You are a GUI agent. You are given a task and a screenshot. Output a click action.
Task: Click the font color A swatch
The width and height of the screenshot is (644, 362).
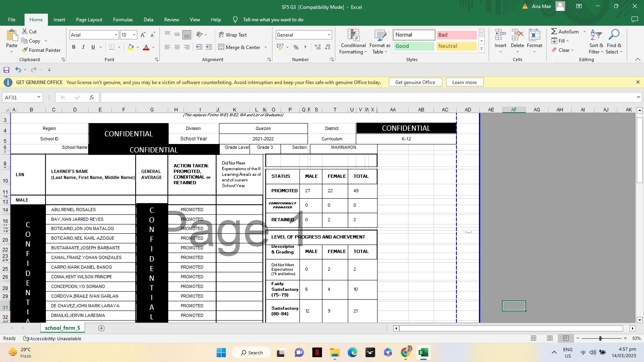(x=146, y=47)
